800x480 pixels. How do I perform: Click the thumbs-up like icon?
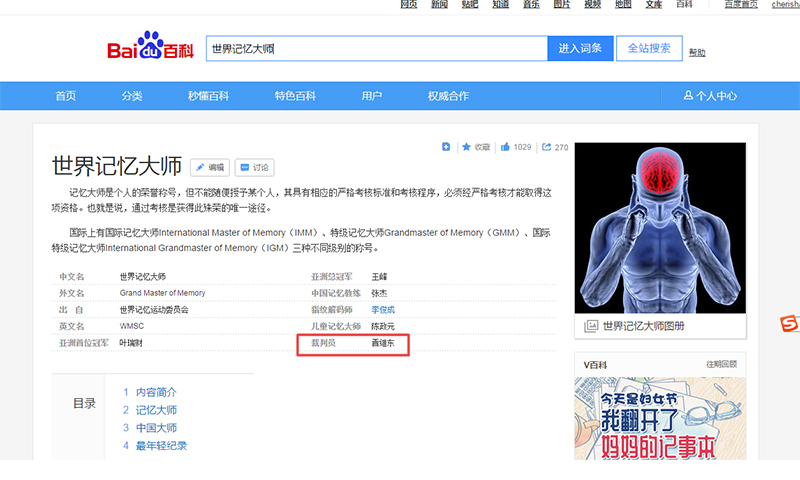pyautogui.click(x=506, y=147)
